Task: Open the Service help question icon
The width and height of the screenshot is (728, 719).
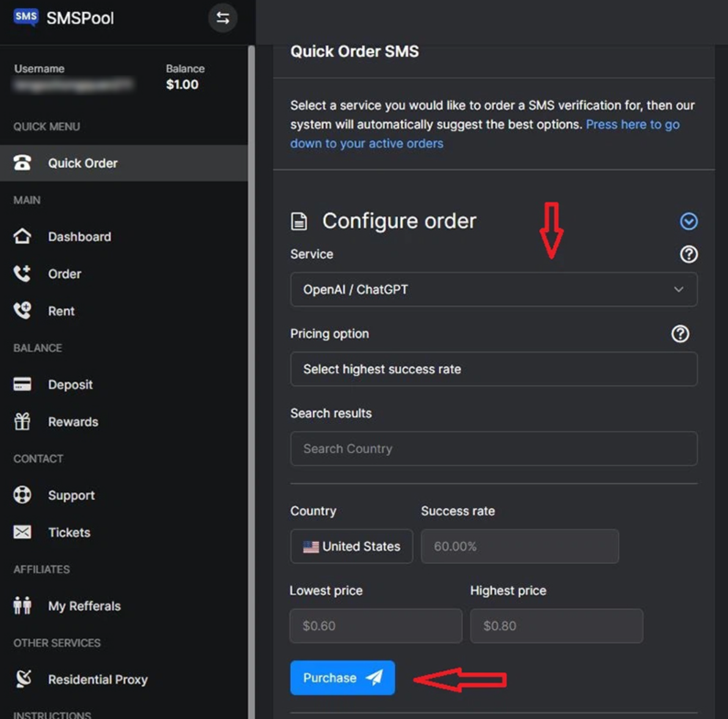Action: pos(688,254)
